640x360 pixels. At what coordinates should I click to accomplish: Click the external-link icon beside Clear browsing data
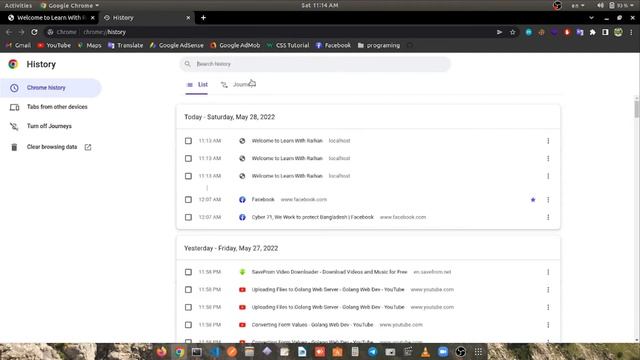(x=88, y=147)
